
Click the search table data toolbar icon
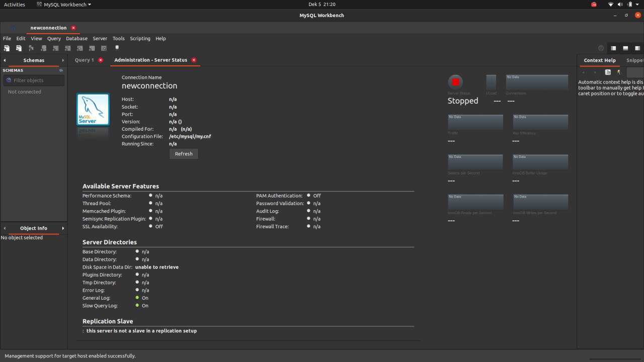point(104,48)
